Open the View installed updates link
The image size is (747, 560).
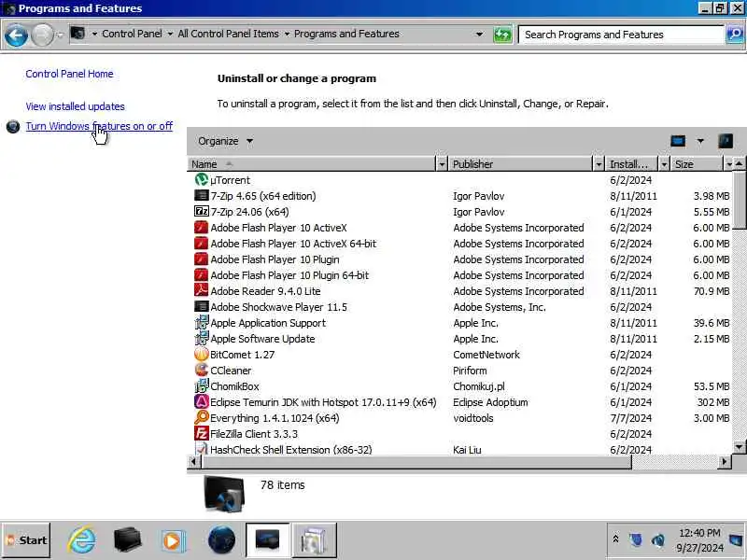[x=76, y=106]
